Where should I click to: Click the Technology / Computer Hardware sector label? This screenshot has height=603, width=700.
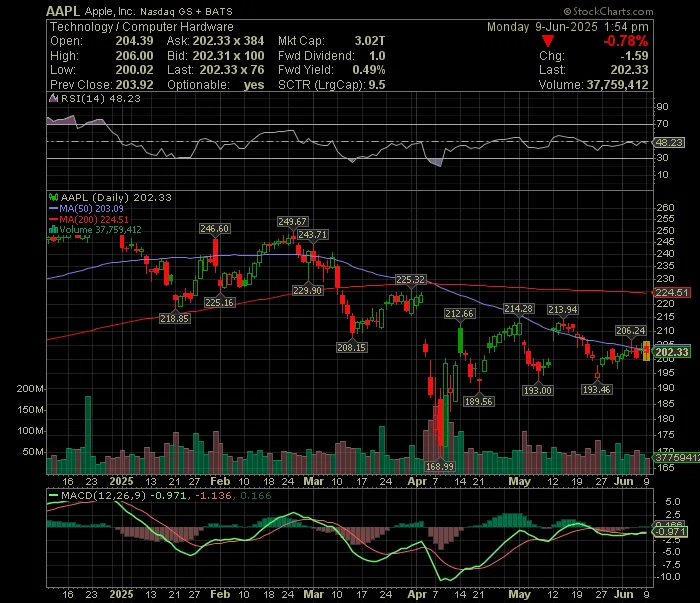pyautogui.click(x=142, y=27)
